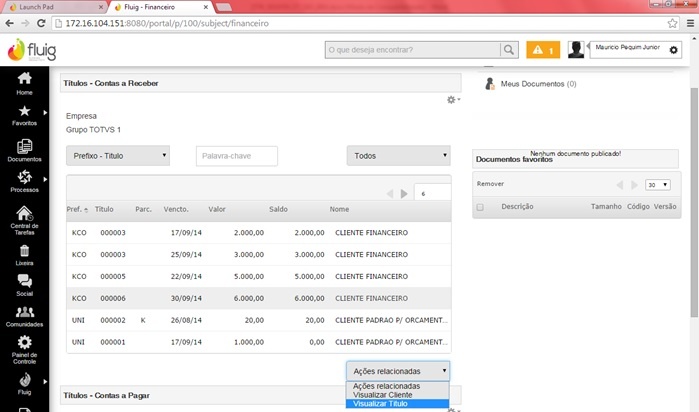The height and width of the screenshot is (412, 699).
Task: Open Lixeira trash icon
Action: pyautogui.click(x=24, y=251)
